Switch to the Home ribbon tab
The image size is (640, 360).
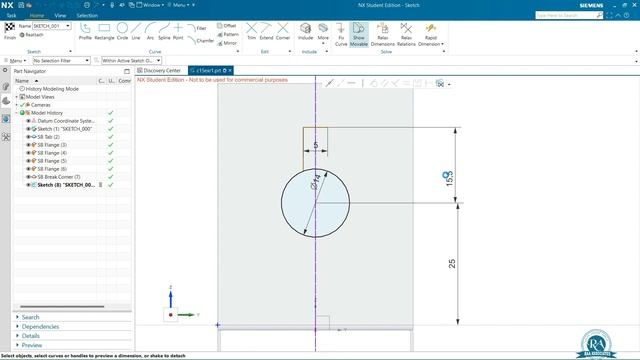coord(37,16)
